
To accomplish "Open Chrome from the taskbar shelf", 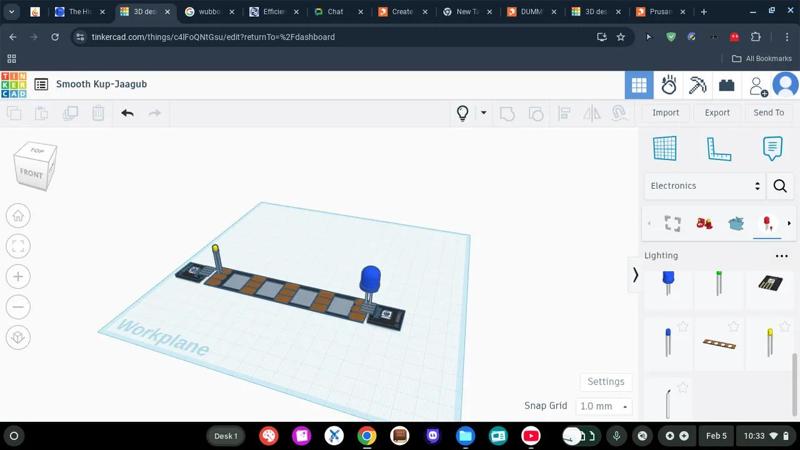I will [x=366, y=436].
